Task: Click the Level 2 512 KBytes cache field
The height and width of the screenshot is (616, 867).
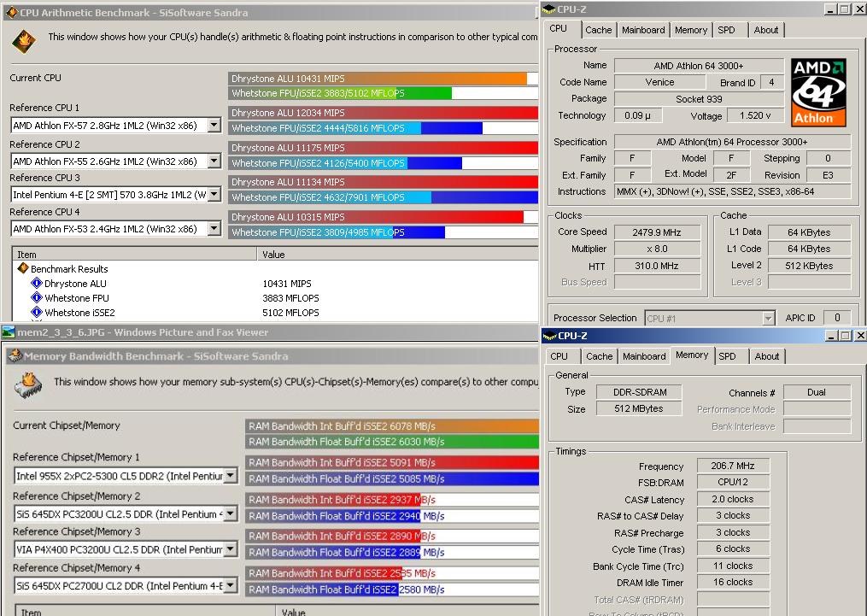Action: click(x=809, y=266)
